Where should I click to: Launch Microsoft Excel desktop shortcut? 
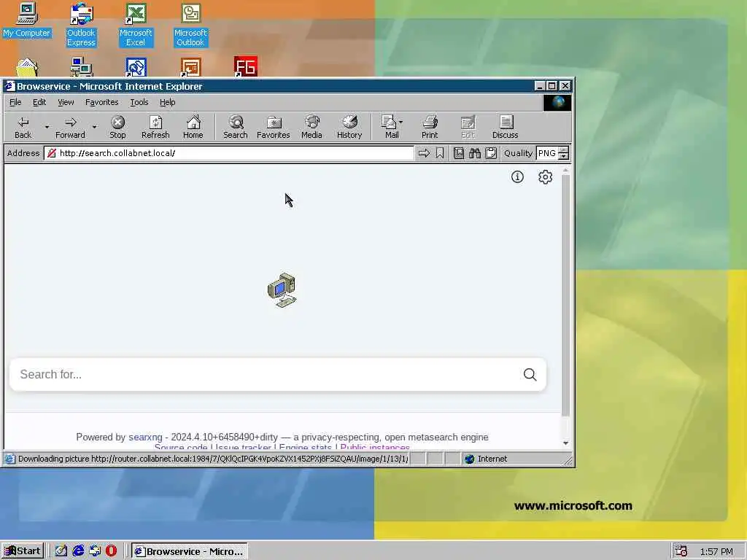coord(136,25)
